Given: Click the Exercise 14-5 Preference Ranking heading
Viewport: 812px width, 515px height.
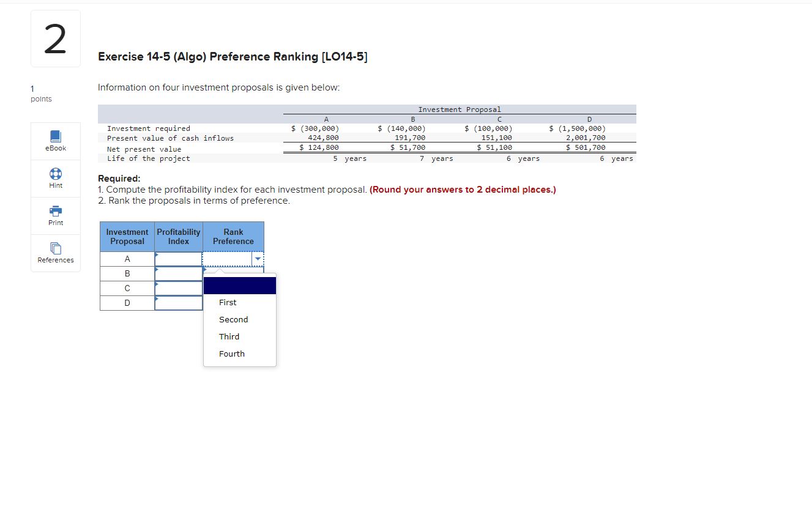Looking at the screenshot, I should [233, 57].
